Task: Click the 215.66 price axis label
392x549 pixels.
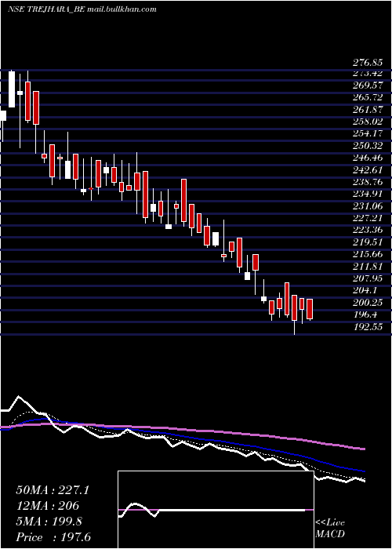Action: point(368,254)
